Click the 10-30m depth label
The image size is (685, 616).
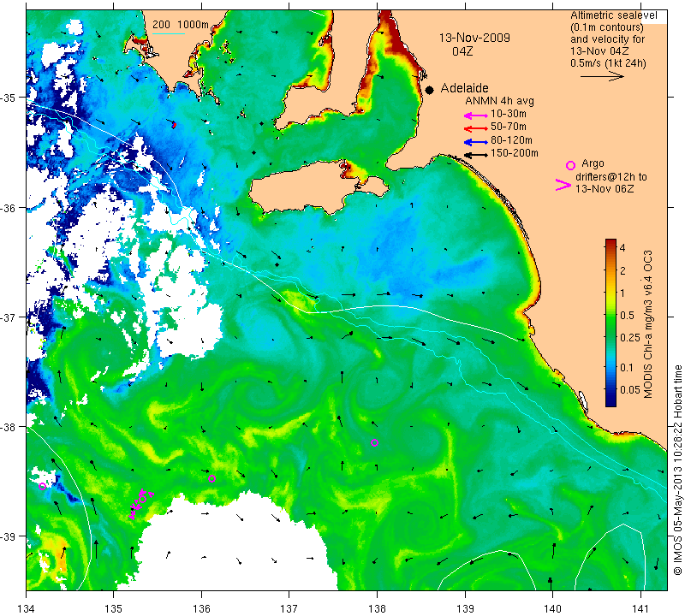(x=509, y=115)
